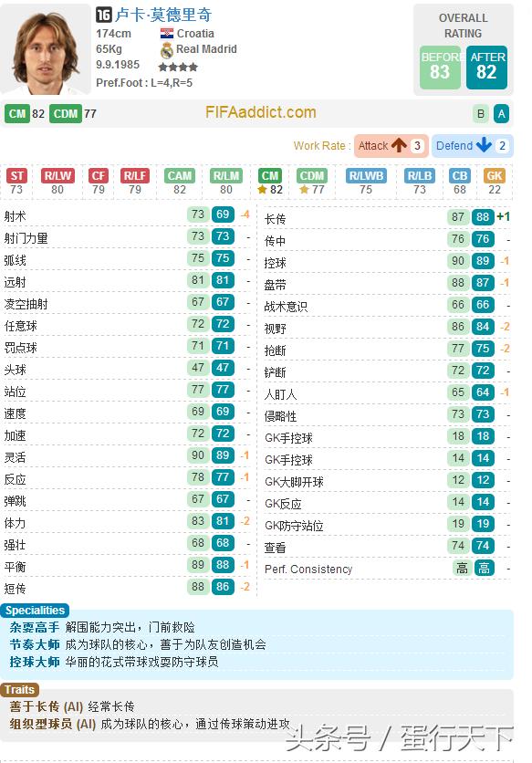Click the 头球 after value 47

point(223,368)
